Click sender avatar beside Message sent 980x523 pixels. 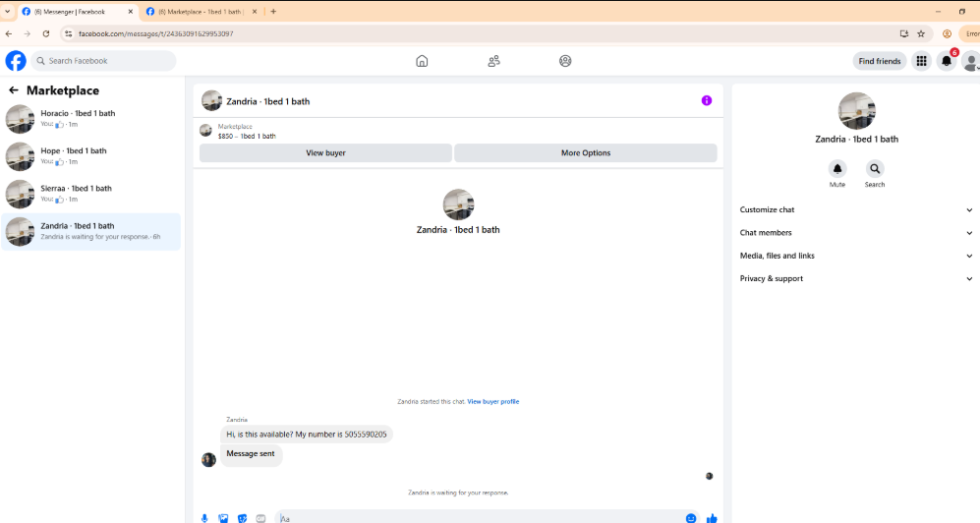208,460
